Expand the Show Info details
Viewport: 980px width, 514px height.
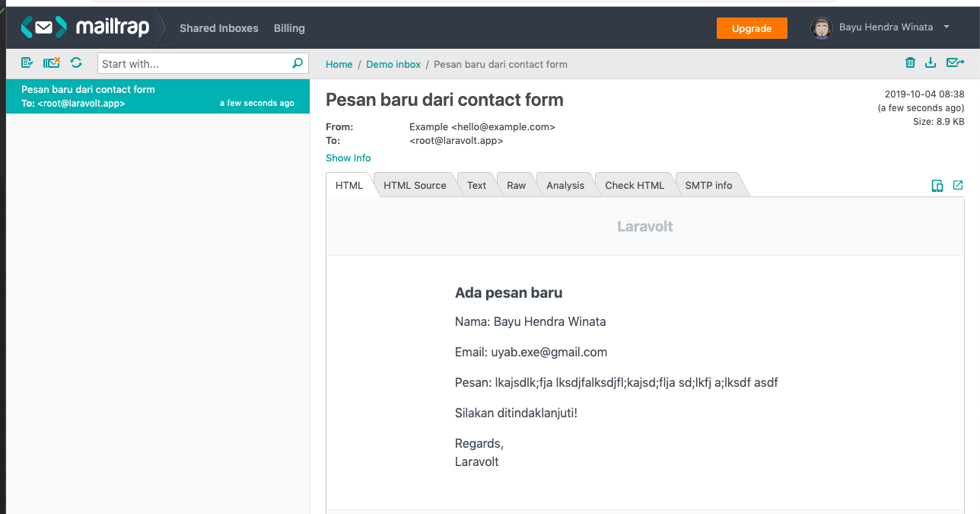(x=348, y=158)
